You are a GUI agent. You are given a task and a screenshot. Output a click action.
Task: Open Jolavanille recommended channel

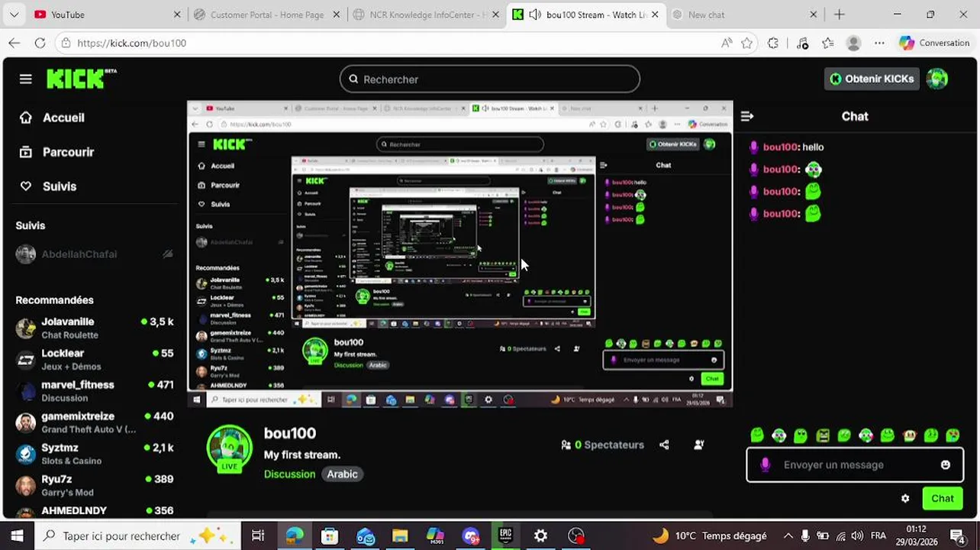click(x=95, y=328)
